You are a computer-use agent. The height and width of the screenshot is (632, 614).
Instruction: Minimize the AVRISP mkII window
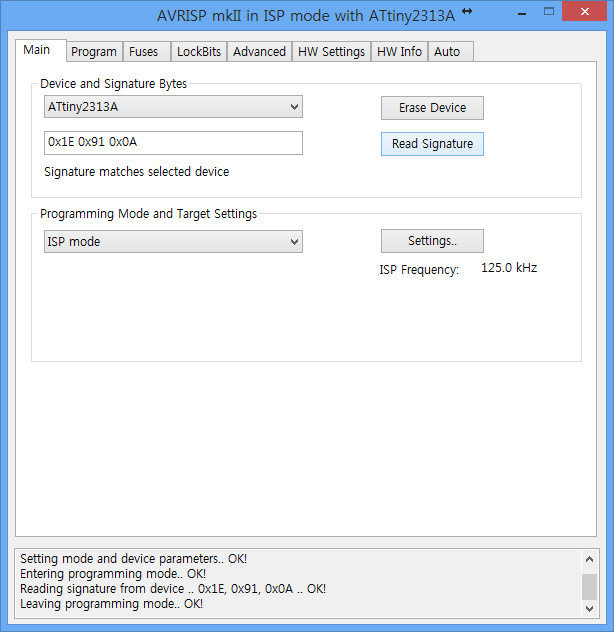coord(522,14)
